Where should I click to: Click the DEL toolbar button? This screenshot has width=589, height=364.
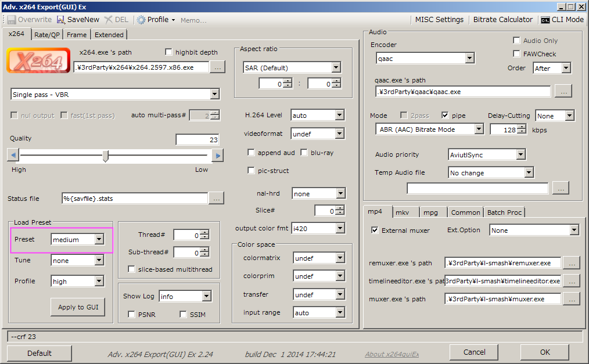click(116, 20)
